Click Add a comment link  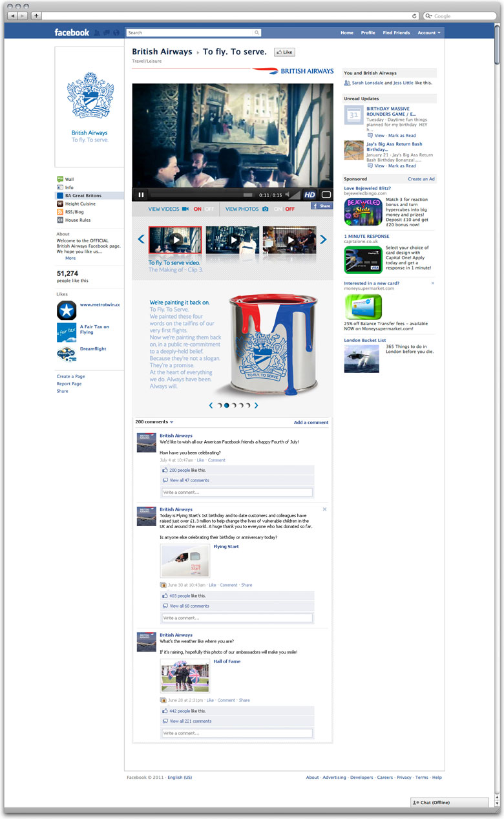311,422
